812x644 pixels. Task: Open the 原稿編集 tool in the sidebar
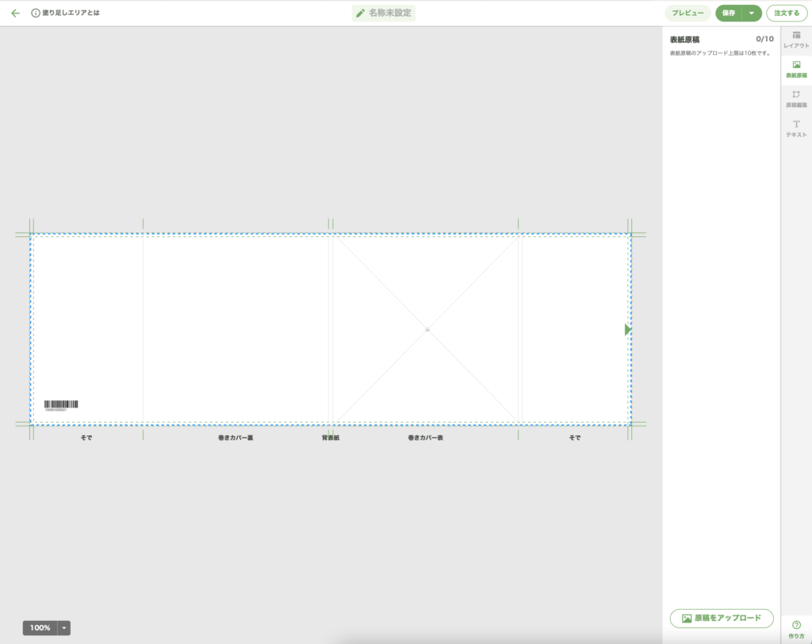pyautogui.click(x=796, y=99)
